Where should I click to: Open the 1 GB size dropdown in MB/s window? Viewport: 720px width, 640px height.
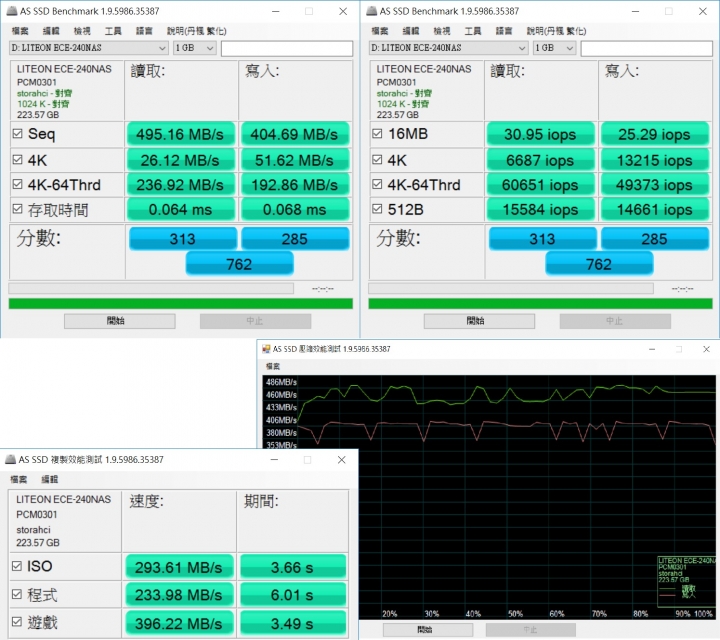click(195, 48)
